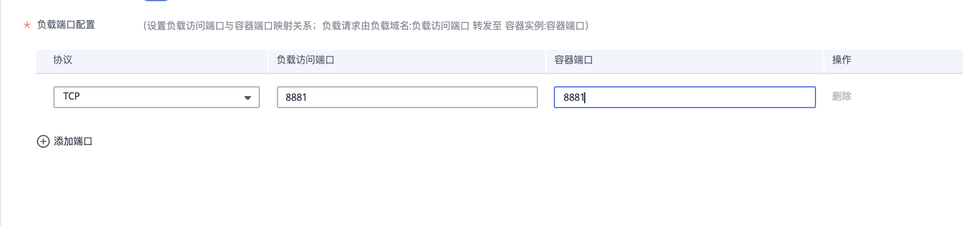
Task: Click the grey port mapping hint text
Action: 366,26
